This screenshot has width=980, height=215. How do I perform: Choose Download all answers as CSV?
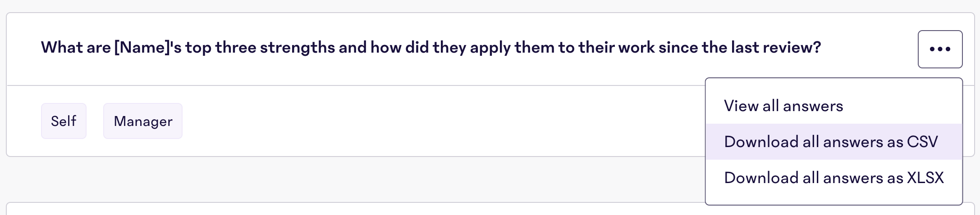tap(833, 142)
